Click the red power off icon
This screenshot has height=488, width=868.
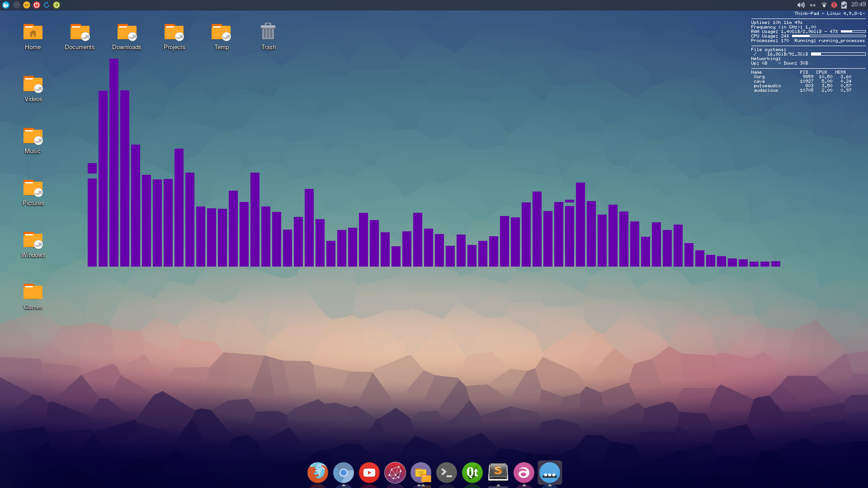pyautogui.click(x=37, y=5)
